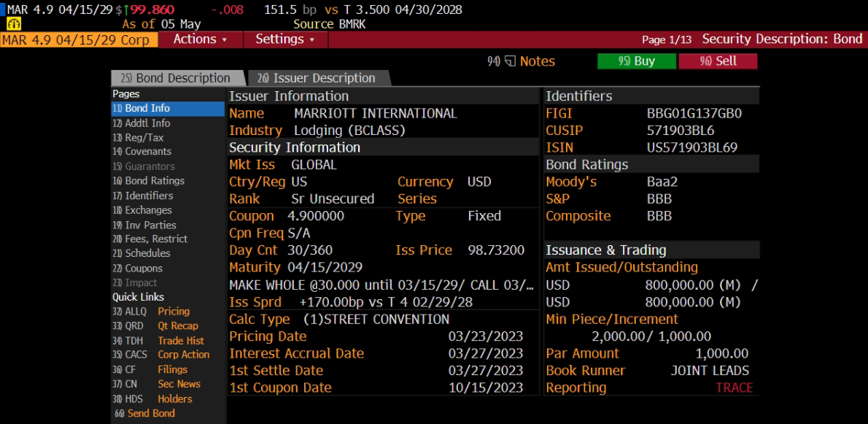The height and width of the screenshot is (424, 868).
Task: Open the Reg/Tax page
Action: pos(138,137)
